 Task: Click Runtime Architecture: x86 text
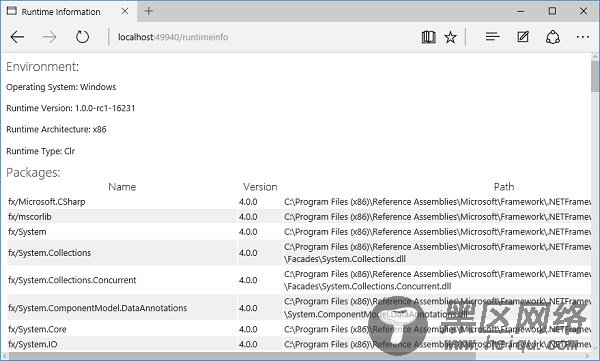pyautogui.click(x=56, y=129)
